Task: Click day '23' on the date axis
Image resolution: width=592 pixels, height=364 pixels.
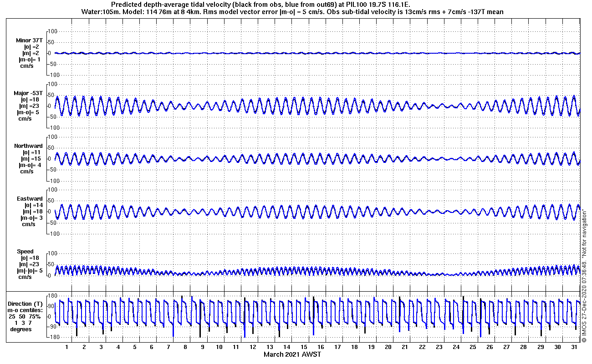Action: 439,347
